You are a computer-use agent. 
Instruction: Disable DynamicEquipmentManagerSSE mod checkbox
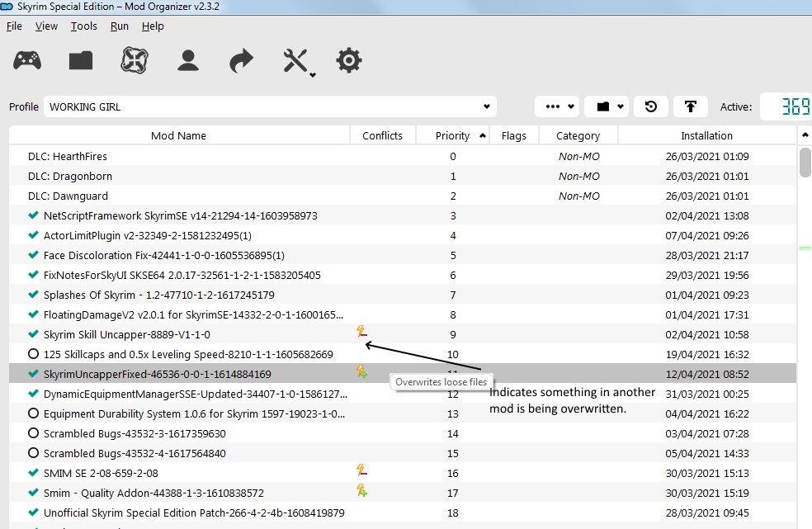(x=34, y=394)
